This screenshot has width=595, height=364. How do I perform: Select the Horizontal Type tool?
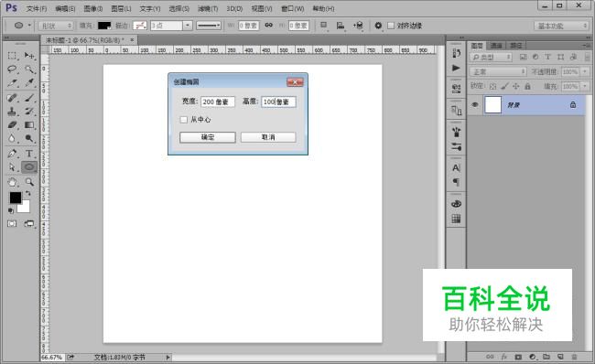(x=29, y=154)
